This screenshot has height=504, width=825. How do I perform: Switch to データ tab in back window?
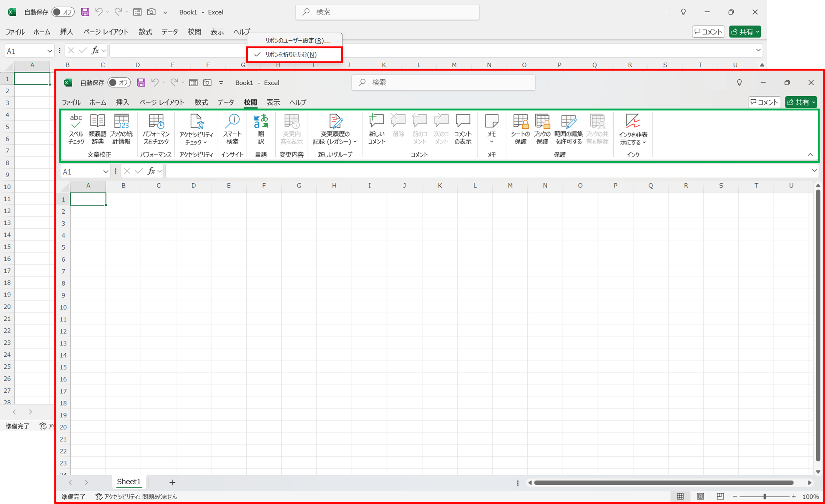click(170, 32)
